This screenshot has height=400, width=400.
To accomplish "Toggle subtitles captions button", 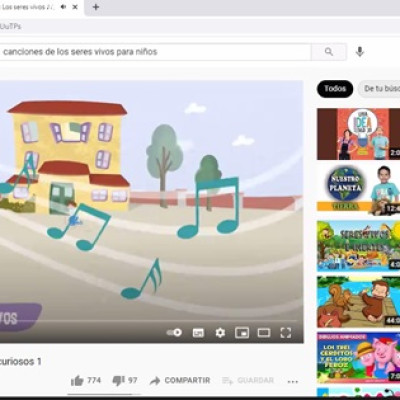I will (198, 333).
